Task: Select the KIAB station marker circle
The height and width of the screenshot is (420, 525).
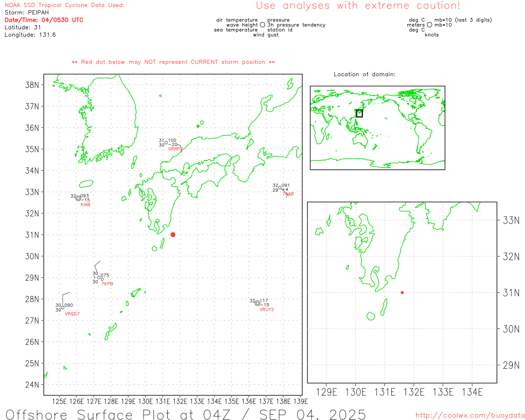Action: 78,199
